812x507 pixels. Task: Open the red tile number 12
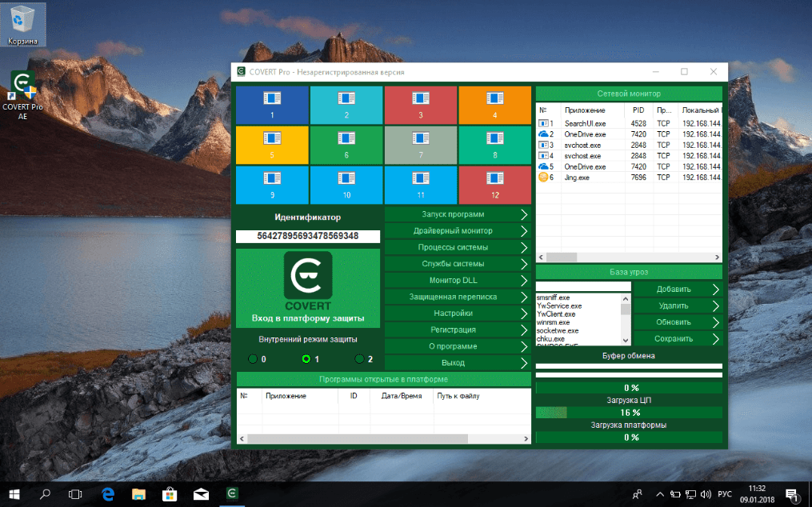point(494,184)
